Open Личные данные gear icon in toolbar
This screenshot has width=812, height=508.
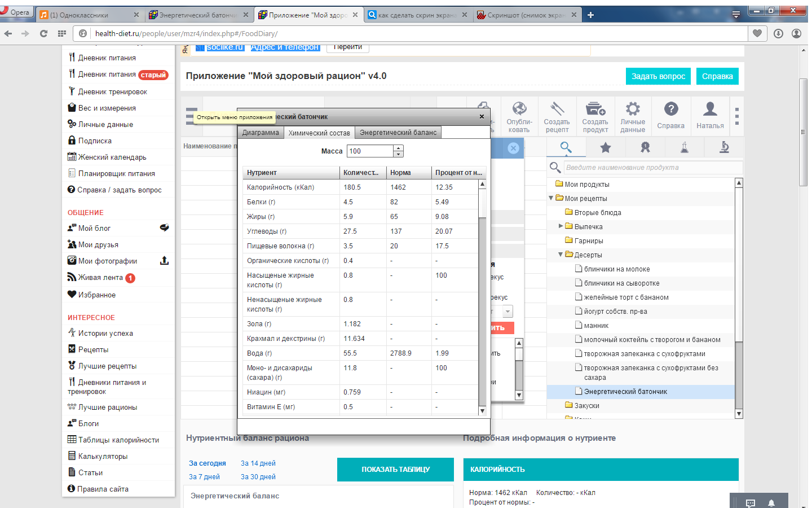click(x=633, y=109)
